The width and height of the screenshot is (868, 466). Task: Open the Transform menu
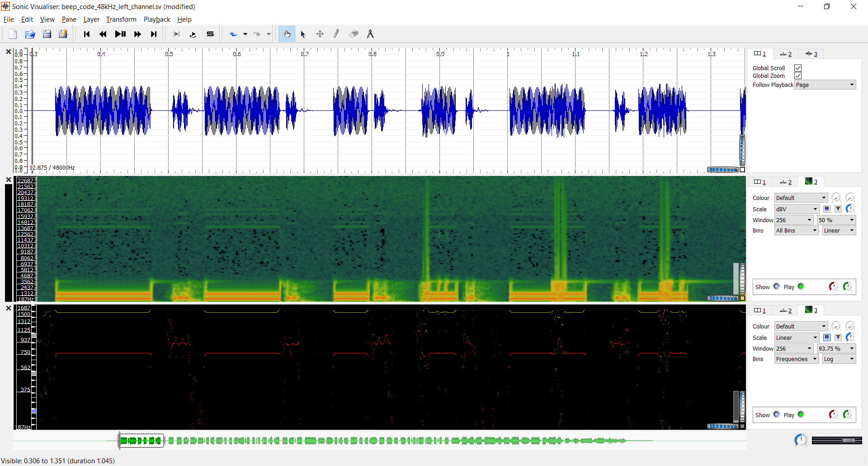pos(121,19)
